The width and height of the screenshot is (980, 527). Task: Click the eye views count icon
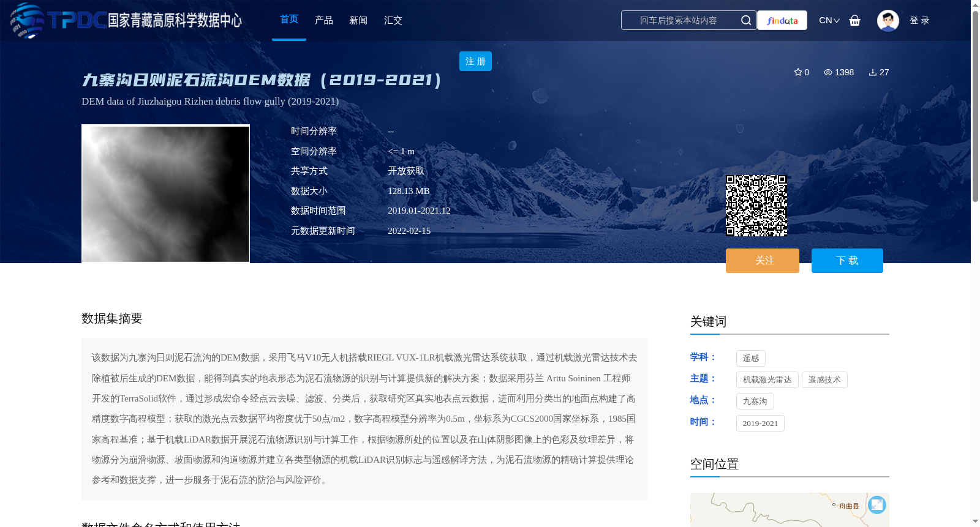tap(828, 72)
